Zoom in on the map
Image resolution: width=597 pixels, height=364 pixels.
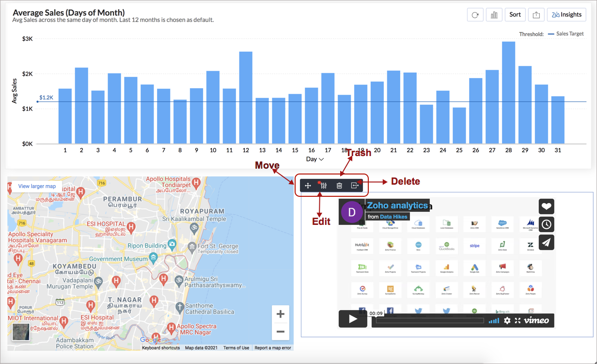(280, 314)
